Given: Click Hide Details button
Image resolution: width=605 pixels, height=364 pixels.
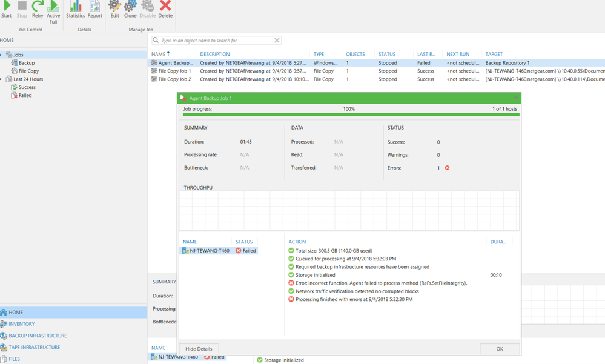Looking at the screenshot, I should pyautogui.click(x=199, y=349).
